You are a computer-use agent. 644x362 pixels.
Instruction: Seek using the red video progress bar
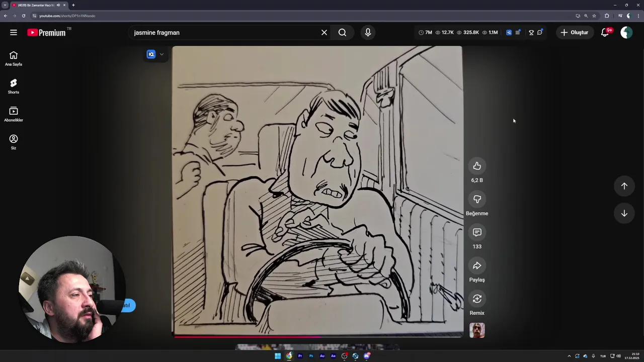point(317,337)
